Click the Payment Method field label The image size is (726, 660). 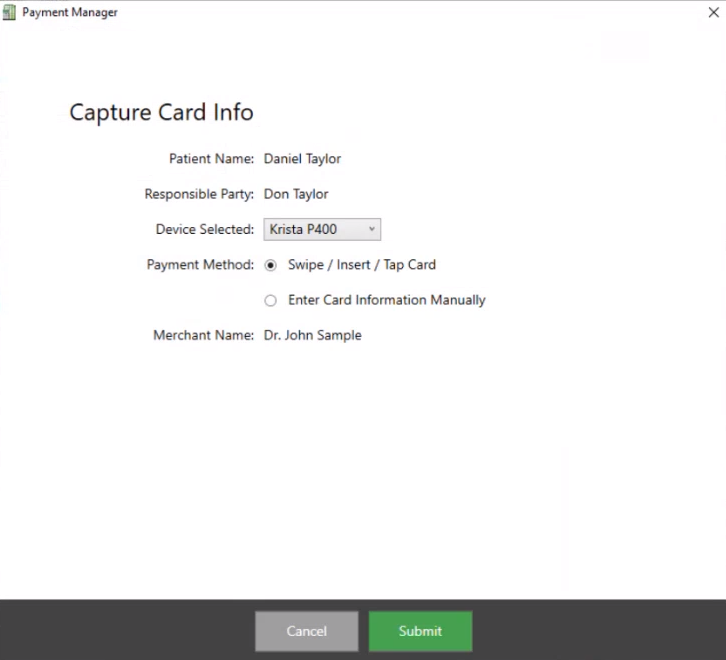(x=200, y=265)
